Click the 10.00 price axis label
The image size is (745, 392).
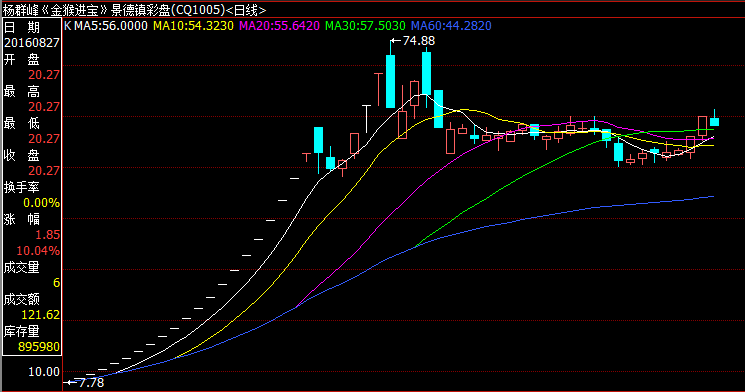(44, 372)
